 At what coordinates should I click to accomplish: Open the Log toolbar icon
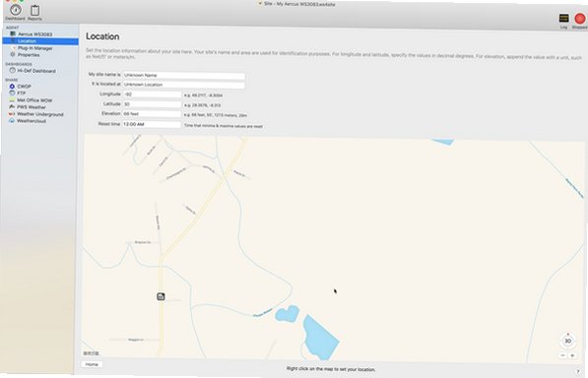click(563, 18)
